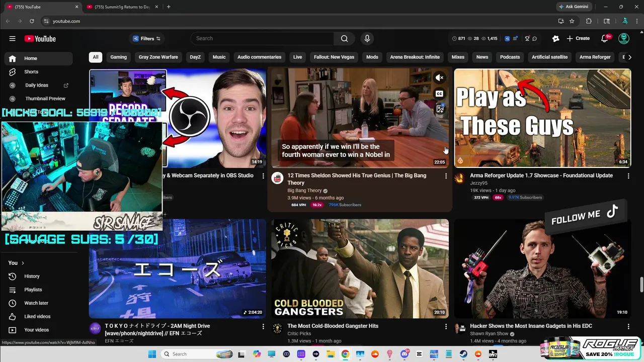The width and height of the screenshot is (644, 362).
Task: Open more actions for OBS Studio video
Action: [263, 176]
